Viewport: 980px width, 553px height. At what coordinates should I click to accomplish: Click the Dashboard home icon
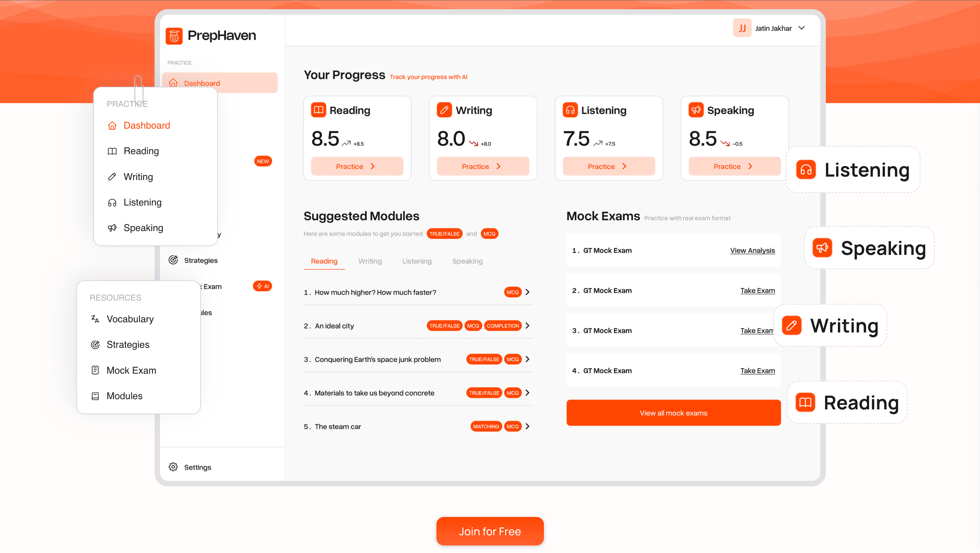111,125
